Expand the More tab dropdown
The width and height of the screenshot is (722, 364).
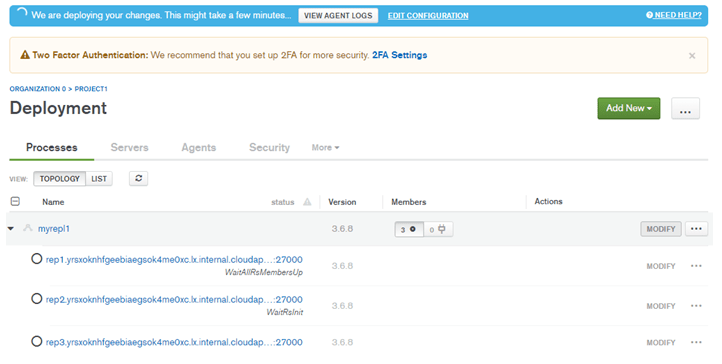pyautogui.click(x=325, y=148)
